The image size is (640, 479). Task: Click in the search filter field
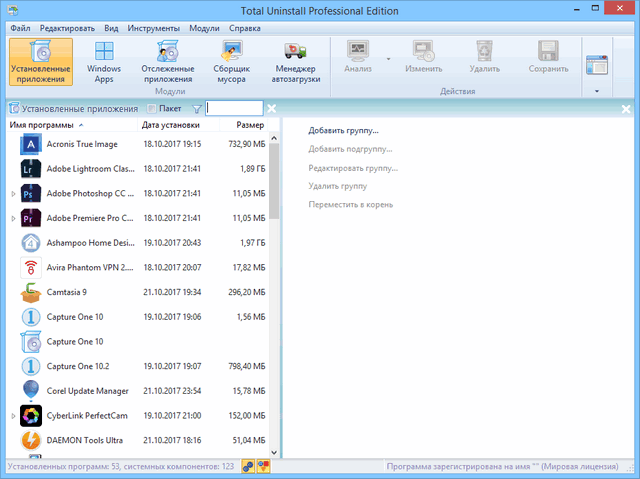234,108
